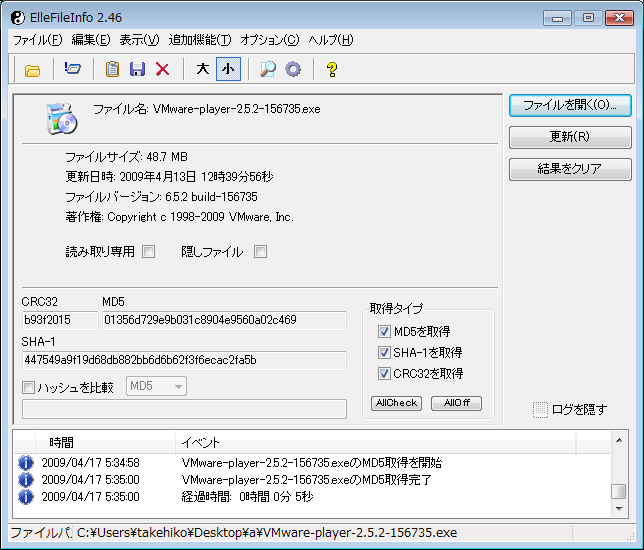Viewport: 644px width, 550px height.
Task: Click ファイルを開く(O)... button
Action: click(x=570, y=106)
